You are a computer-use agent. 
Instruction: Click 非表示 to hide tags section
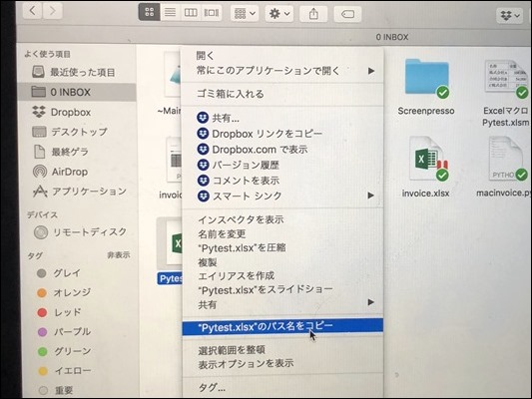(x=119, y=255)
